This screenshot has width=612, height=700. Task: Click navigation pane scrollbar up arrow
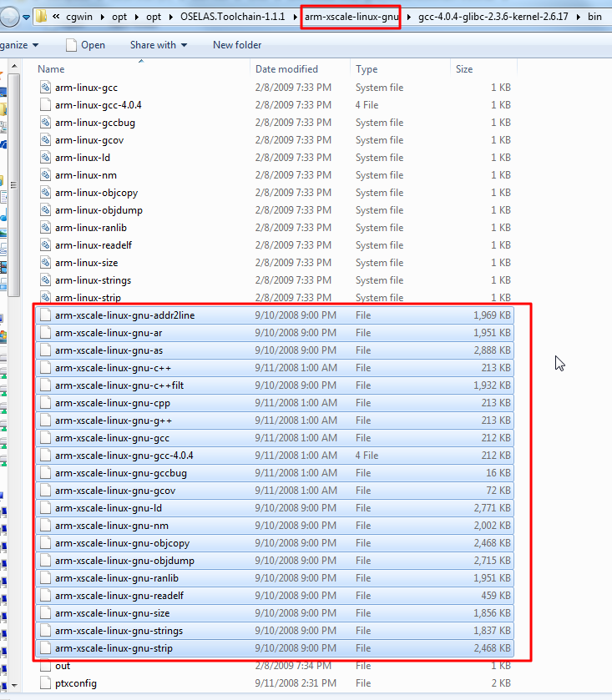point(14,67)
